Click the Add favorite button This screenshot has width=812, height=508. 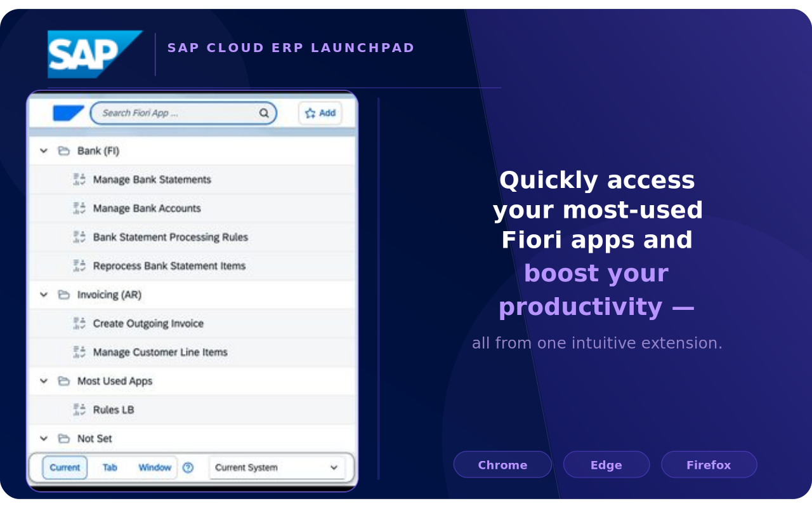320,113
